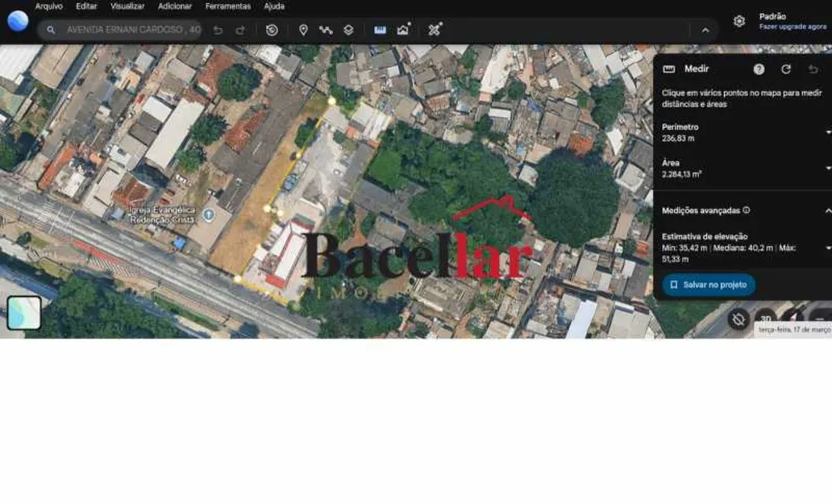832x504 pixels.
Task: Restart measurement with the refresh icon
Action: click(x=786, y=69)
